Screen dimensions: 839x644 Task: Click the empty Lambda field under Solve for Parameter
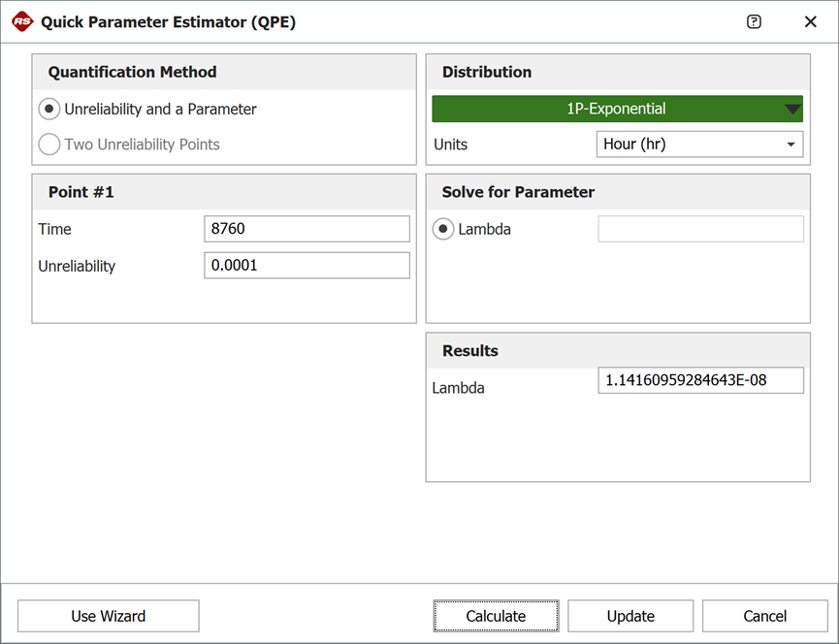click(x=700, y=229)
